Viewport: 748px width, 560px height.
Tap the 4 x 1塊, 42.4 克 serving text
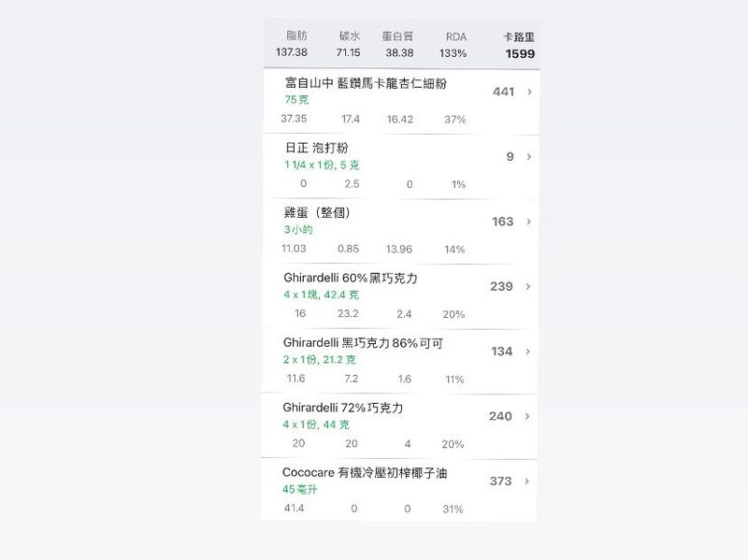pos(321,294)
